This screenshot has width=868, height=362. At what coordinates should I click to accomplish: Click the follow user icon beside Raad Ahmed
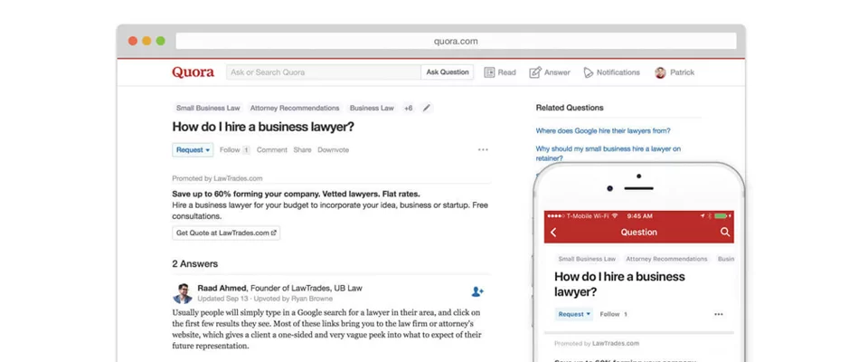tap(477, 291)
